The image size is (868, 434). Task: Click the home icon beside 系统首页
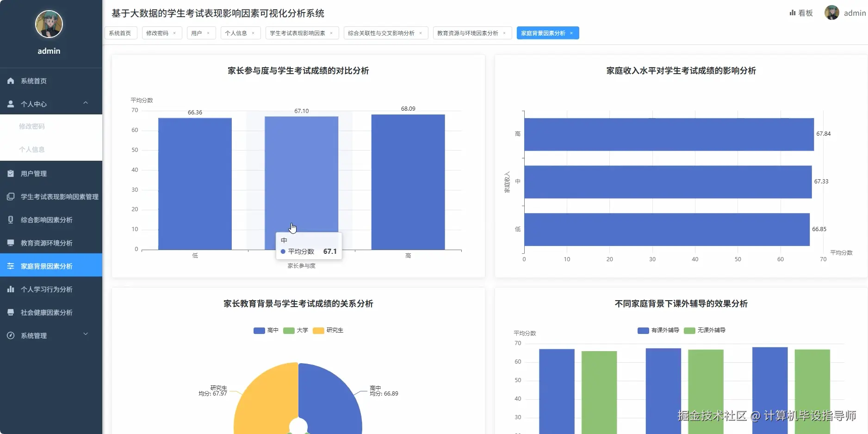click(11, 81)
